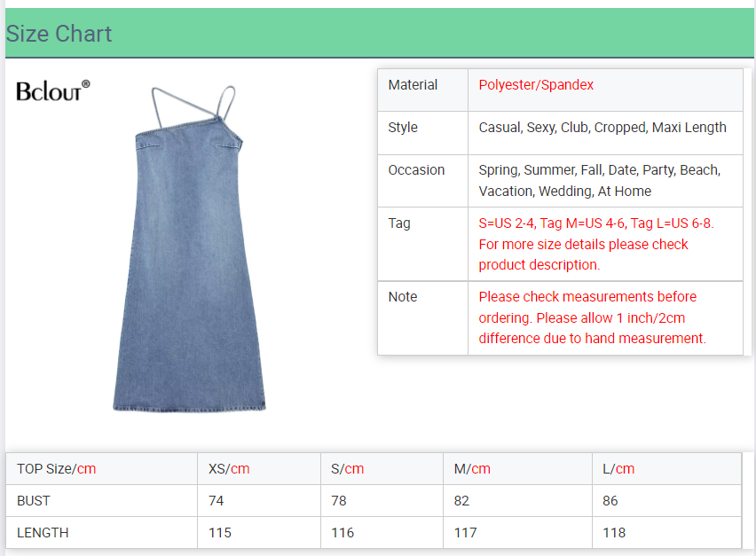Image resolution: width=756 pixels, height=556 pixels.
Task: Click the BUST row label
Action: [34, 501]
